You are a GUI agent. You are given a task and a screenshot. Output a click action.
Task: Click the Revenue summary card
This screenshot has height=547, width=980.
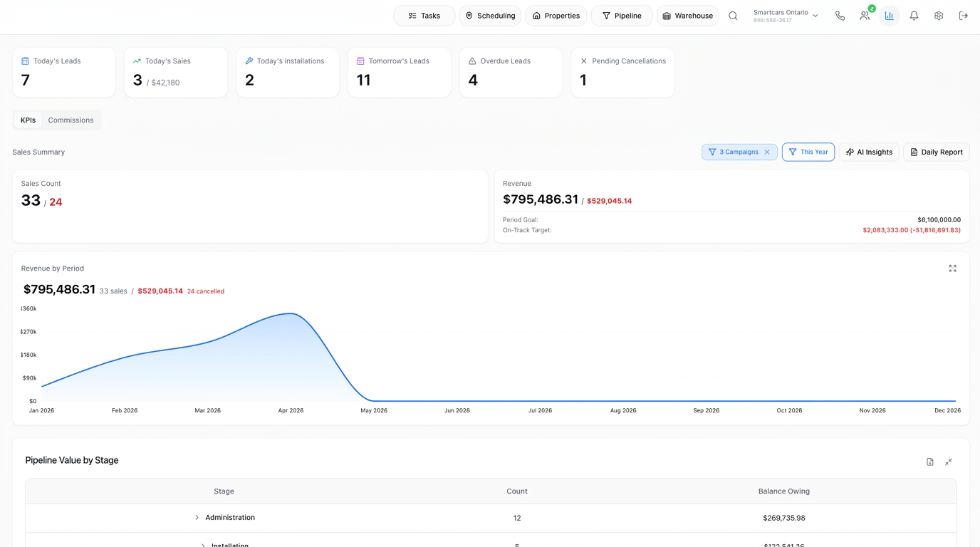coord(732,207)
